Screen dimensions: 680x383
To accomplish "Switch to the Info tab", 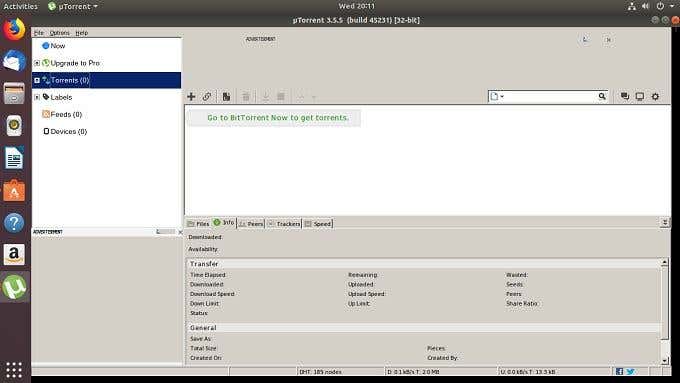I will (224, 223).
